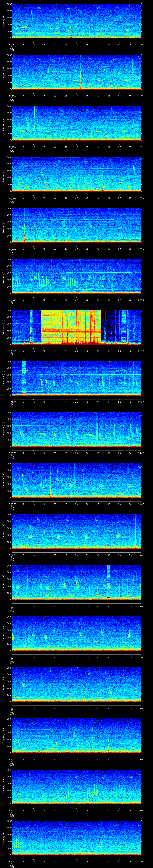Click the spectrogram plot starting at 8:19:00

77,276
